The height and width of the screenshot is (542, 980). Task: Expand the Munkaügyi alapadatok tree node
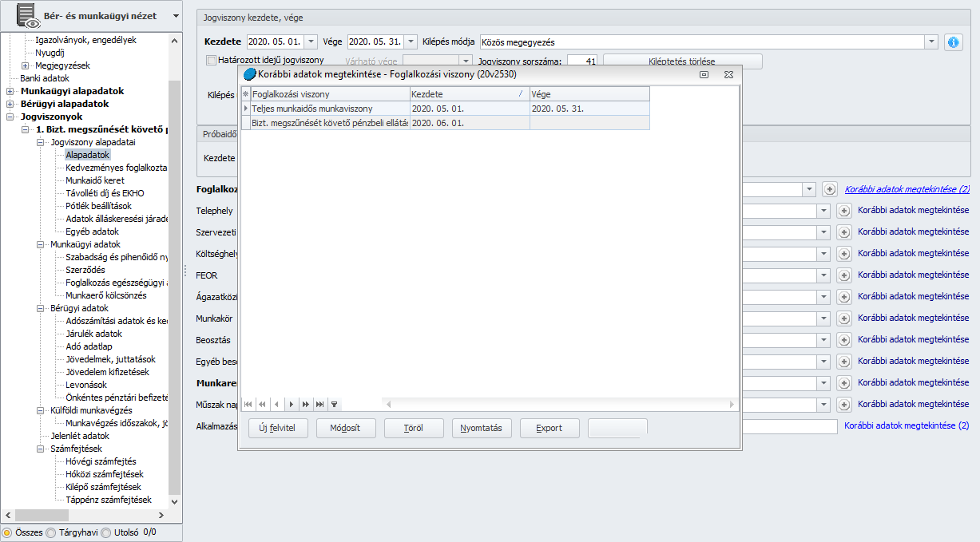click(x=10, y=91)
